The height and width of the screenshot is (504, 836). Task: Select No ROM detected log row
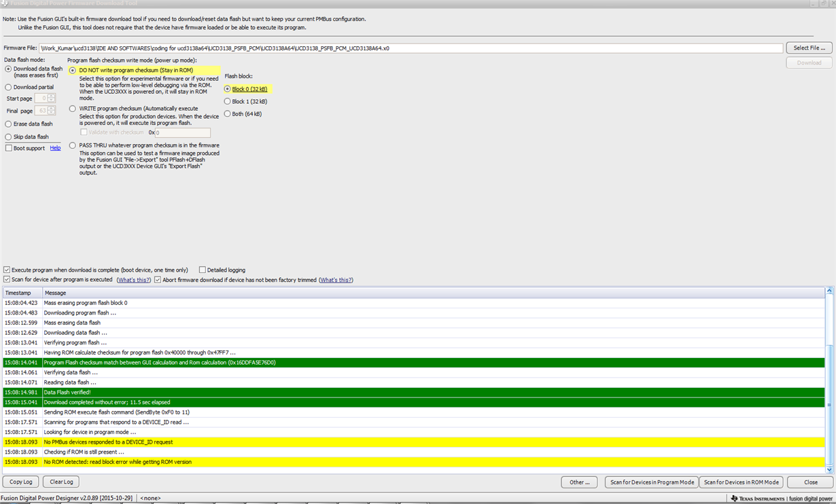coord(414,462)
